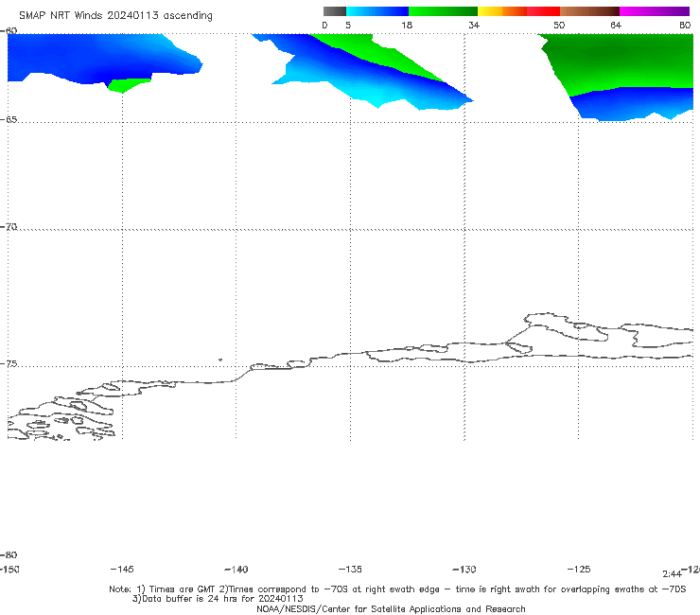The image size is (700, 615).
Task: Click the latitude label '-75'
Action: click(x=9, y=364)
